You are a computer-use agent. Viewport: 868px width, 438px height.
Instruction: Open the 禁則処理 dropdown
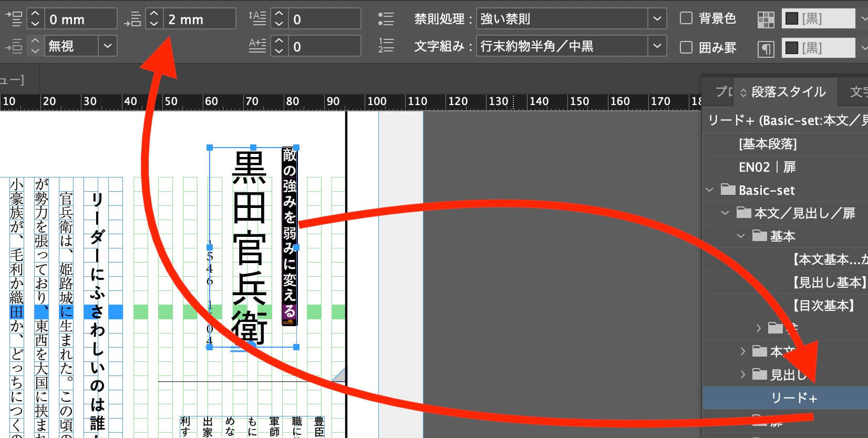tap(657, 19)
